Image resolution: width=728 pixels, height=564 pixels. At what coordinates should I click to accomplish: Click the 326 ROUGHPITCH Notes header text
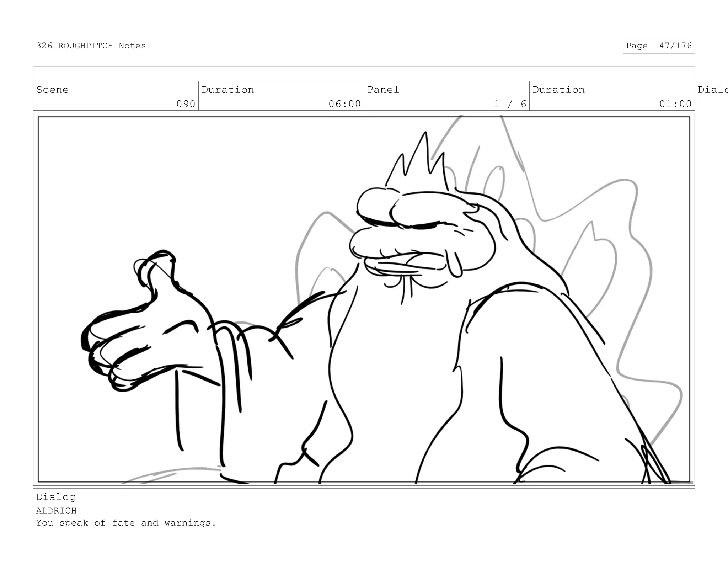click(91, 46)
